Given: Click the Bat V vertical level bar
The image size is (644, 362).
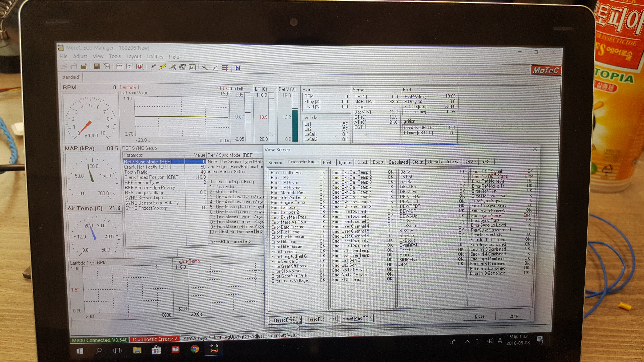Looking at the screenshot, I should [x=295, y=117].
